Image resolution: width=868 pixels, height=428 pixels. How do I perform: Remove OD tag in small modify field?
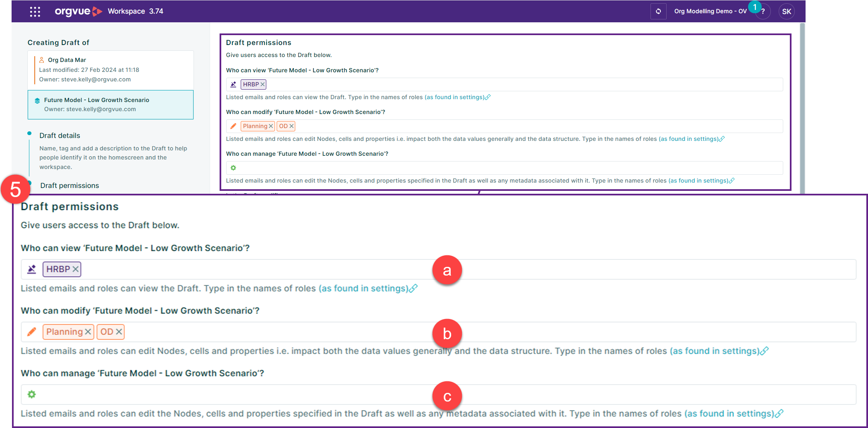(x=292, y=126)
